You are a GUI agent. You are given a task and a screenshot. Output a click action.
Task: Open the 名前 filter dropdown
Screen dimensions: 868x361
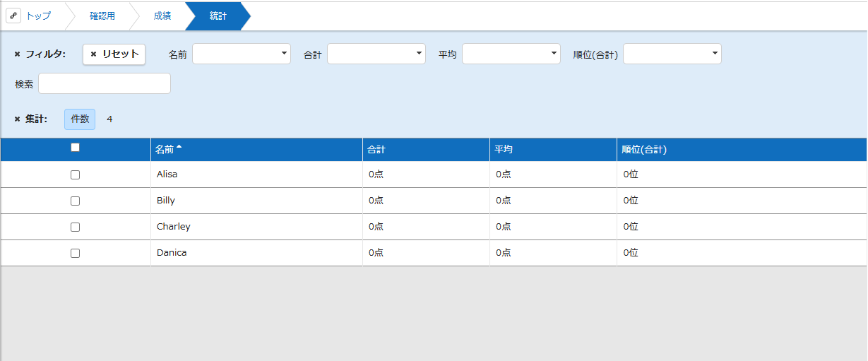coord(242,54)
